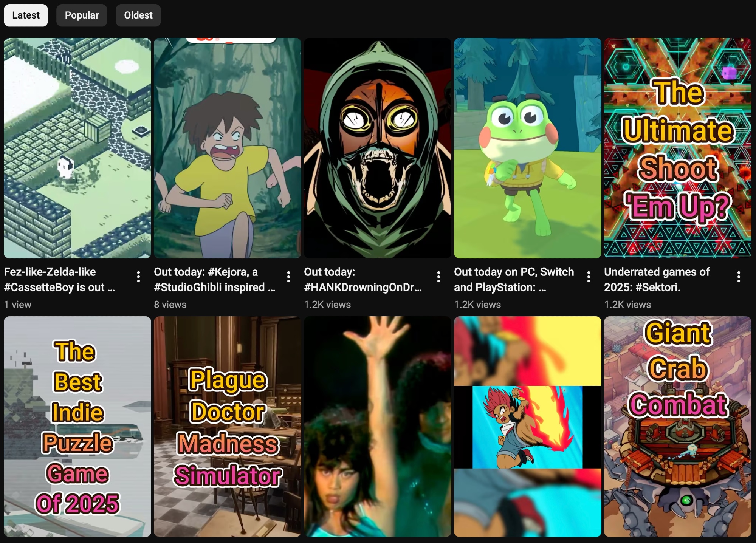Open the Out today on PC, Switch title
756x543 pixels.
[x=513, y=280]
